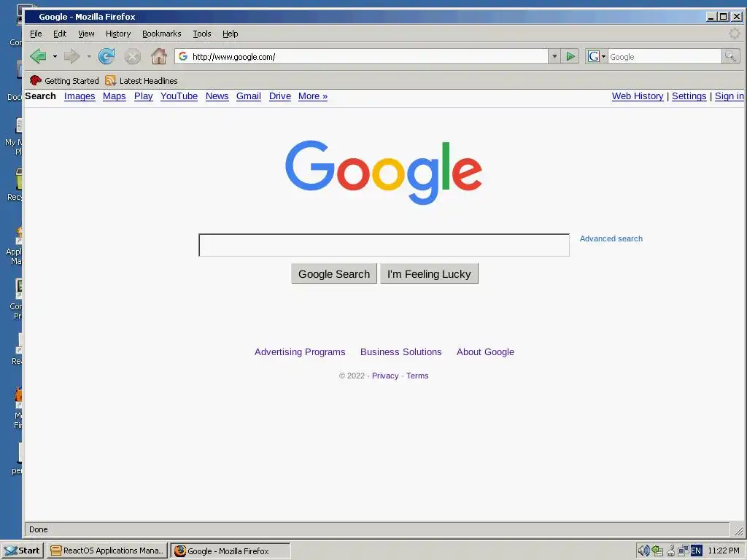Viewport: 747px width, 560px height.
Task: Click the Sign in link
Action: (729, 96)
